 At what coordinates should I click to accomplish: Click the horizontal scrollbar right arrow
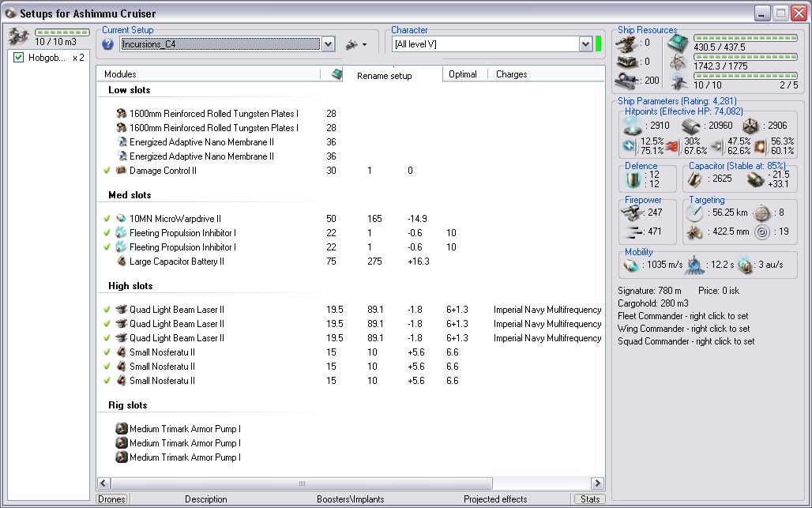pos(598,484)
